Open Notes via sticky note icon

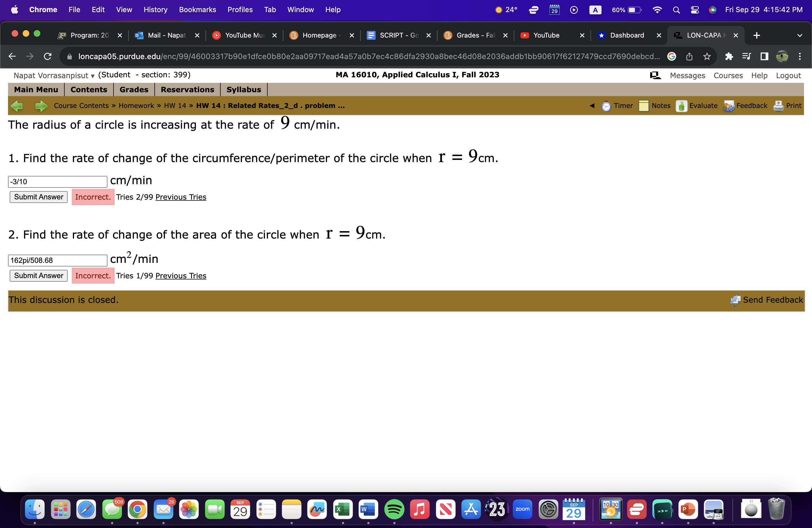[x=644, y=106]
